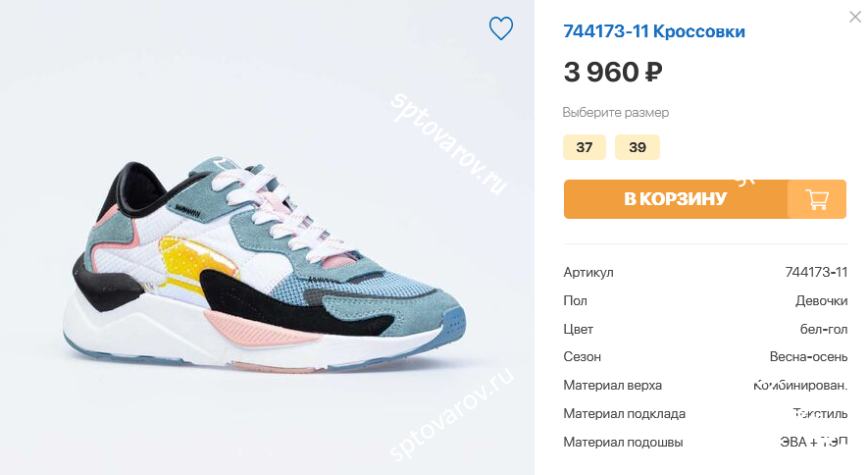Viewport: 868px width, 475px height.
Task: Close the product quick-view panel
Action: [855, 17]
